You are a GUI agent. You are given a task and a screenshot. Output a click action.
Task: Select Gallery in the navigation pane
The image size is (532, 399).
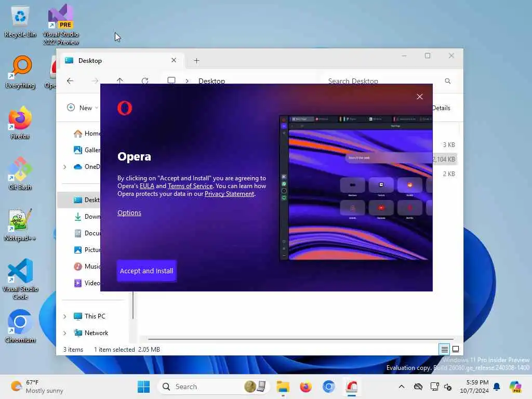[87, 150]
